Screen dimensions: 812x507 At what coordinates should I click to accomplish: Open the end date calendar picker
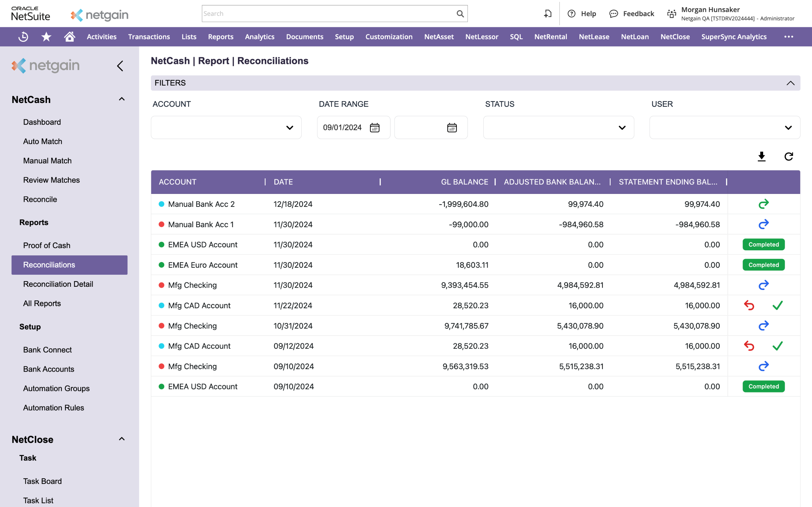[x=452, y=128]
